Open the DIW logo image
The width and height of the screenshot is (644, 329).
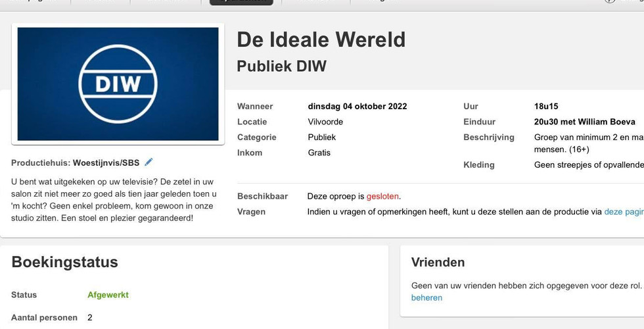click(118, 84)
